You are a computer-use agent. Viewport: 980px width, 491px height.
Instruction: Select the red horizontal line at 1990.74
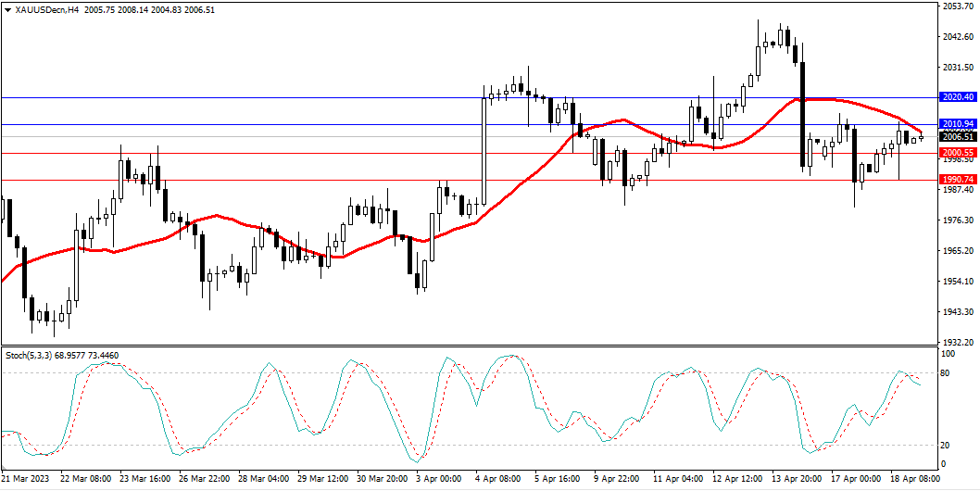coord(469,180)
